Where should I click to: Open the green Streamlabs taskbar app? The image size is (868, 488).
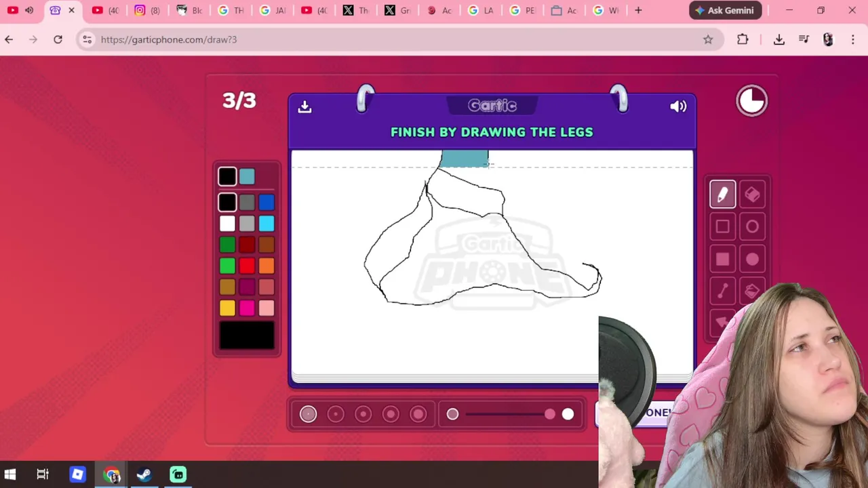[x=178, y=474]
